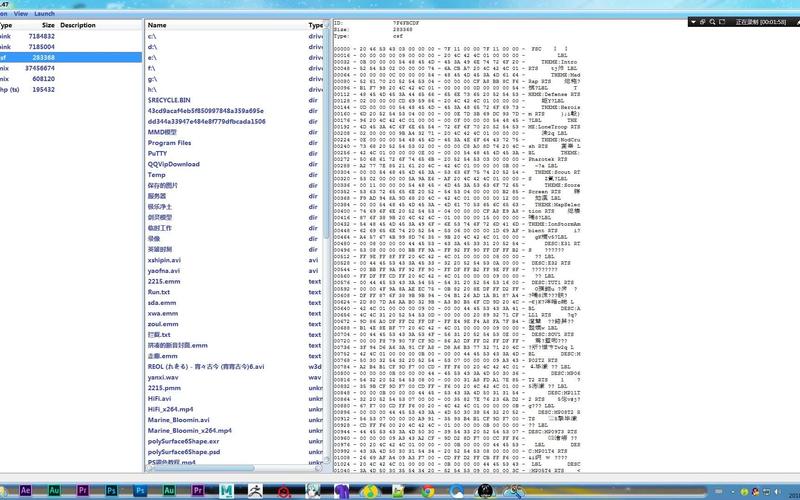Select the 2215.pmm file
Image resolution: width=800 pixels, height=500 pixels.
click(164, 388)
